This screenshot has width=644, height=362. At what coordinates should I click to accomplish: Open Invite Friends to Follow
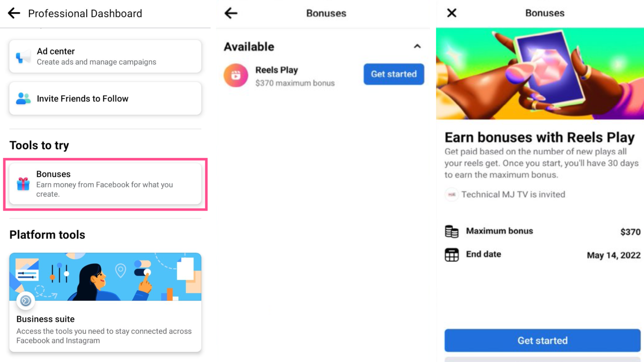(105, 99)
